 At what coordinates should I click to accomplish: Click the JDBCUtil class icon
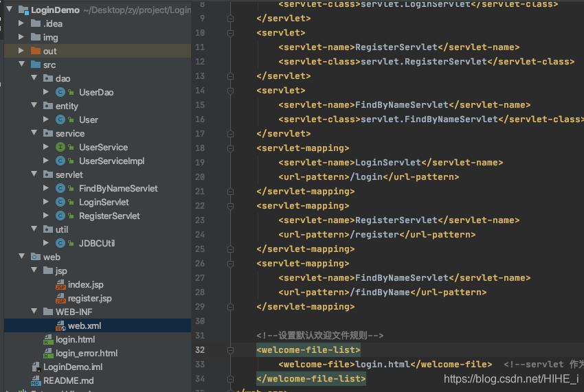pyautogui.click(x=60, y=243)
